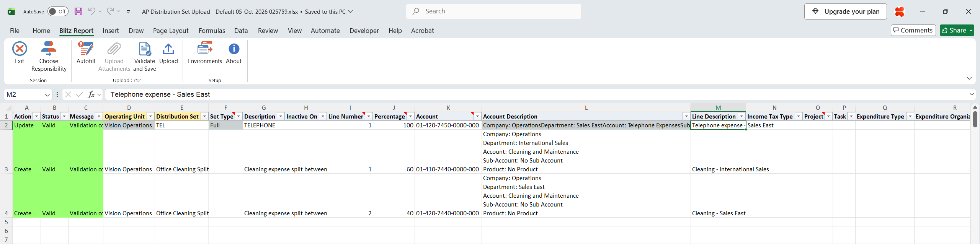The height and width of the screenshot is (244, 980).
Task: Open Environments setup
Action: [205, 53]
